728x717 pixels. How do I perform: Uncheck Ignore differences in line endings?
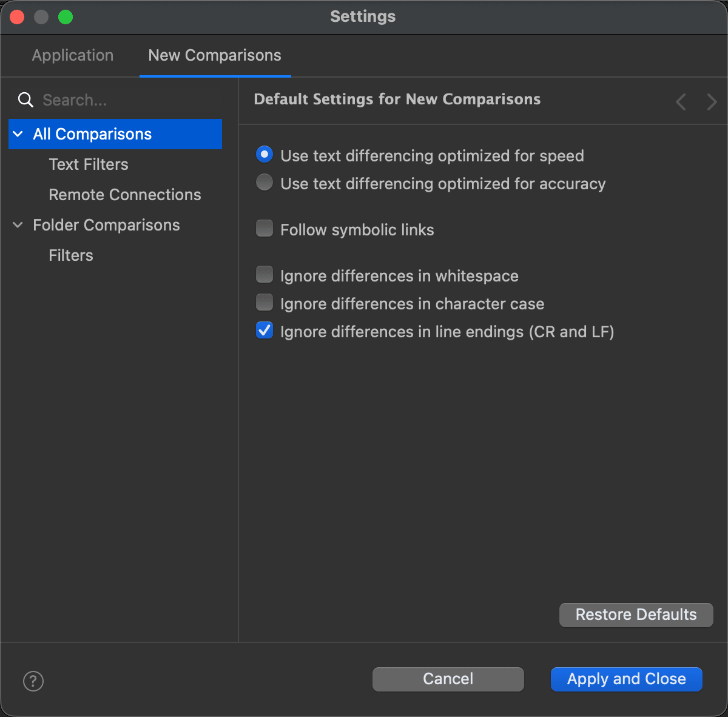coord(265,331)
